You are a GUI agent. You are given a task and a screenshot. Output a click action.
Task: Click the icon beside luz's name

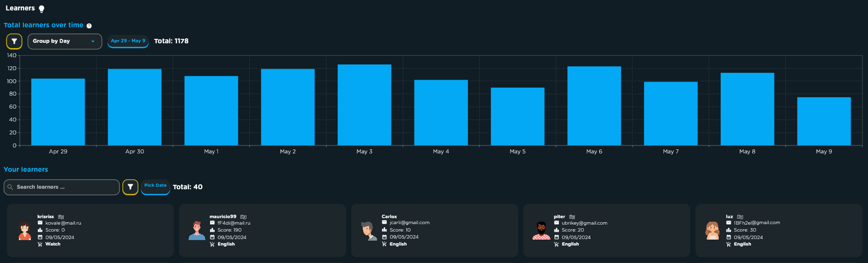coord(740,217)
